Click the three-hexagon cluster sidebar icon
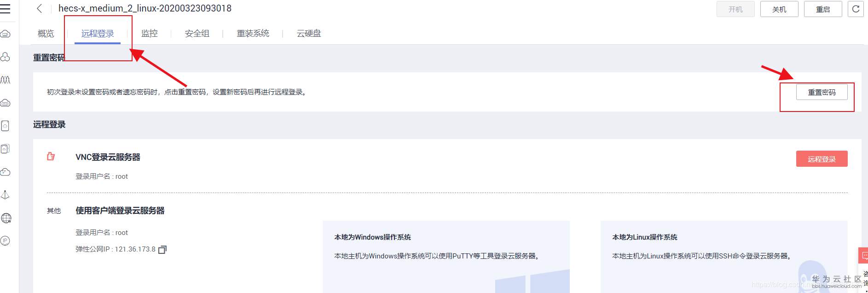The width and height of the screenshot is (868, 293). [6, 57]
